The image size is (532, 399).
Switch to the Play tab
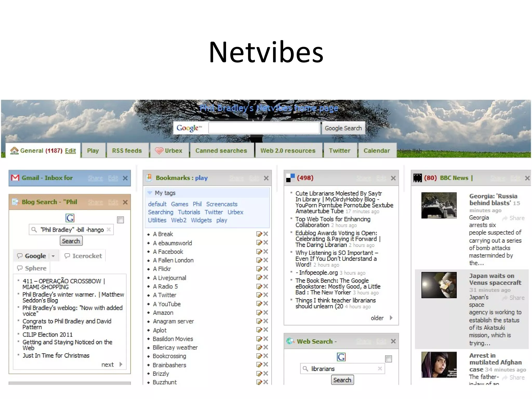pos(93,150)
